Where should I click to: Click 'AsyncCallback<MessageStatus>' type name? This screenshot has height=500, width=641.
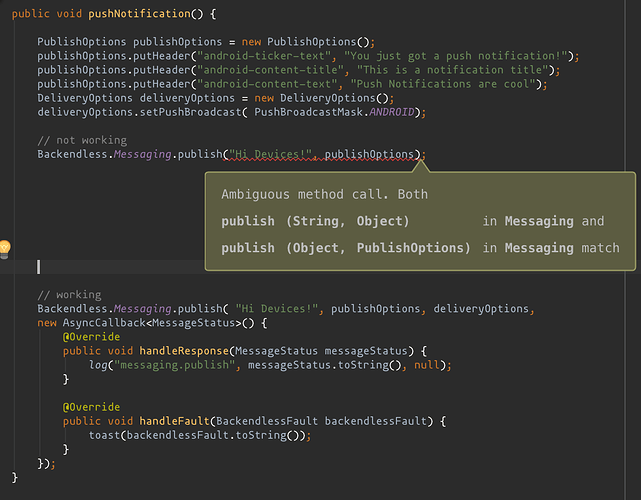(152, 323)
